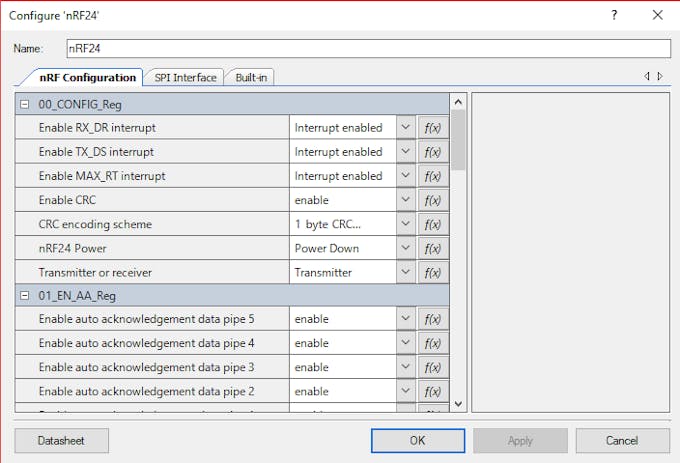This screenshot has width=680, height=463.
Task: Click the '1 byte CRC...' value
Action: 328,225
